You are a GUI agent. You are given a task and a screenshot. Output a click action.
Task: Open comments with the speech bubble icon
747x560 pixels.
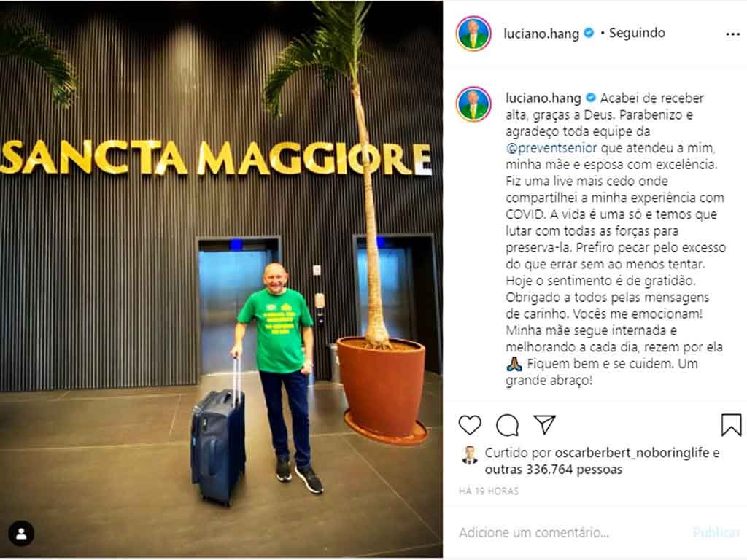click(x=508, y=425)
